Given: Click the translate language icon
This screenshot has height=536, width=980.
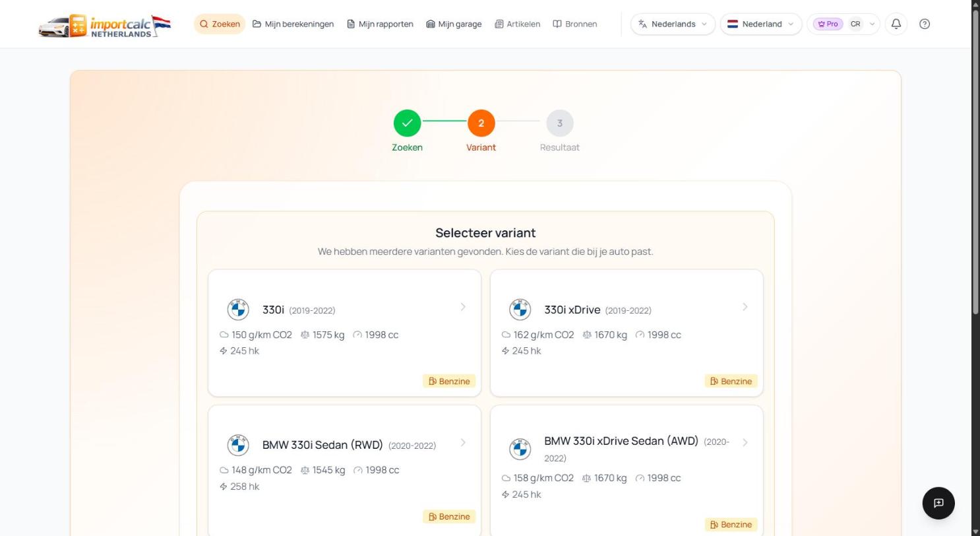Looking at the screenshot, I should (642, 24).
